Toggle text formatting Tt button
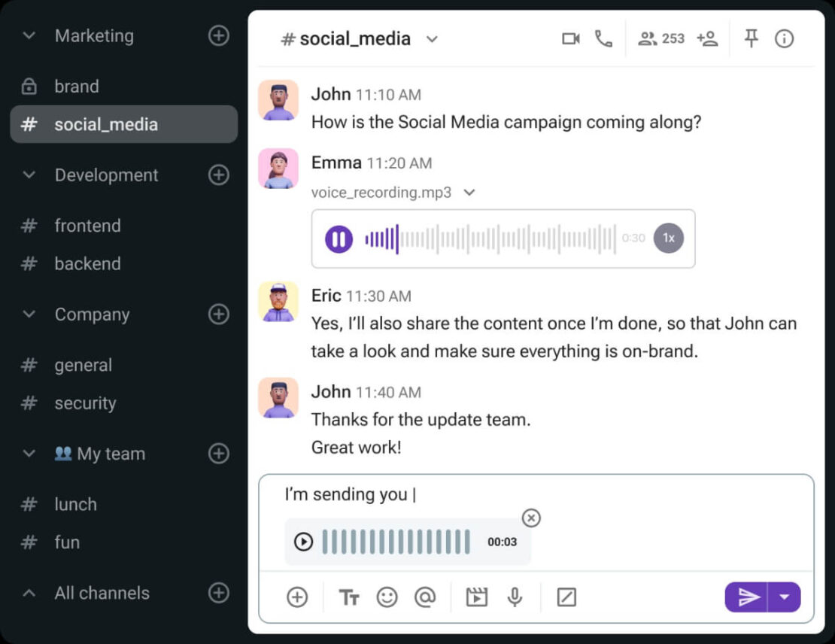 coord(349,597)
